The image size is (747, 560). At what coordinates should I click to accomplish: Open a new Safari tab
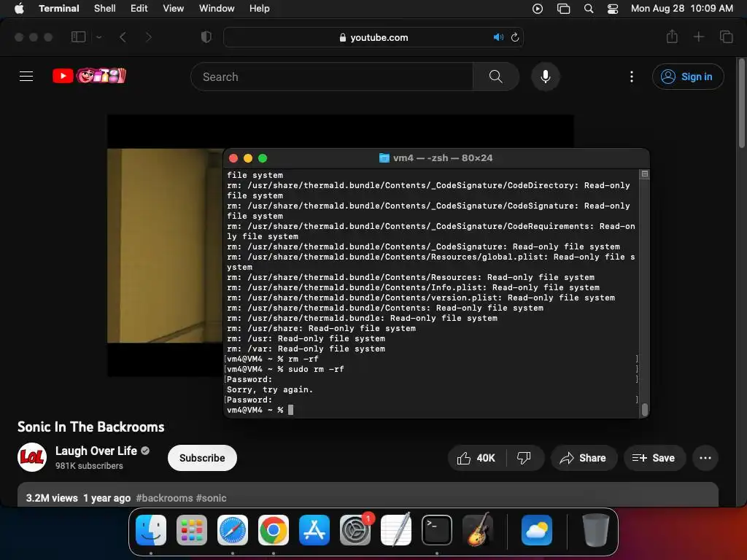tap(698, 36)
